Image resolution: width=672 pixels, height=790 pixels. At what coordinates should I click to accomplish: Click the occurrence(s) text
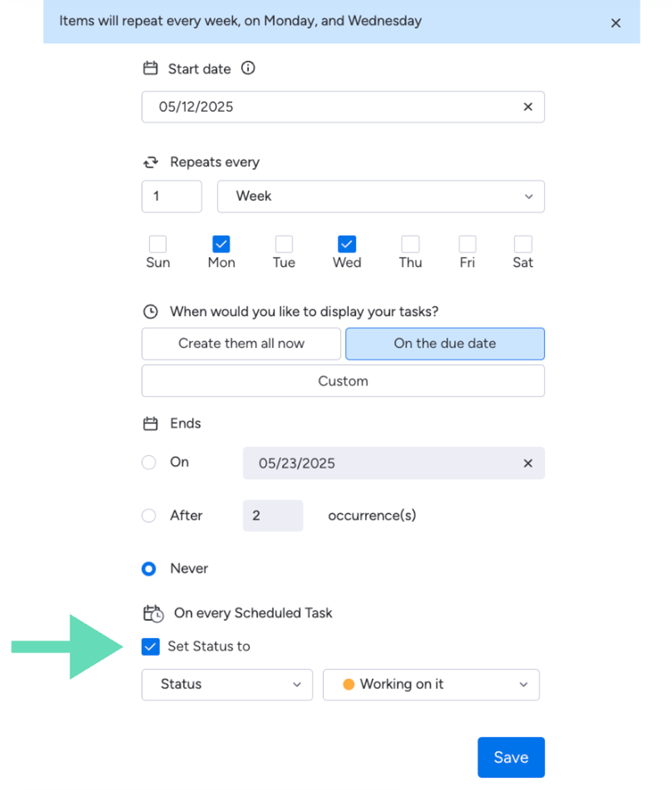point(372,516)
